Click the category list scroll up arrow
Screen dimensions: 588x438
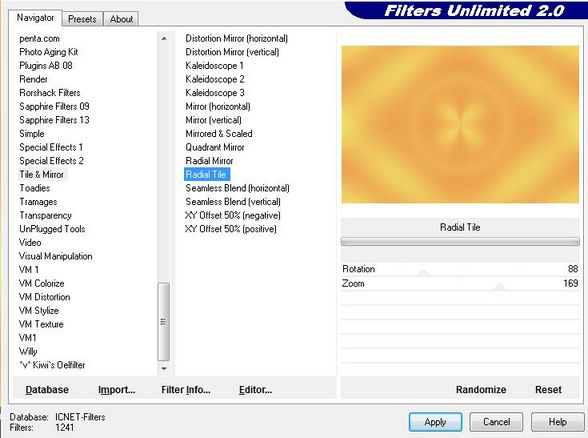(x=164, y=39)
